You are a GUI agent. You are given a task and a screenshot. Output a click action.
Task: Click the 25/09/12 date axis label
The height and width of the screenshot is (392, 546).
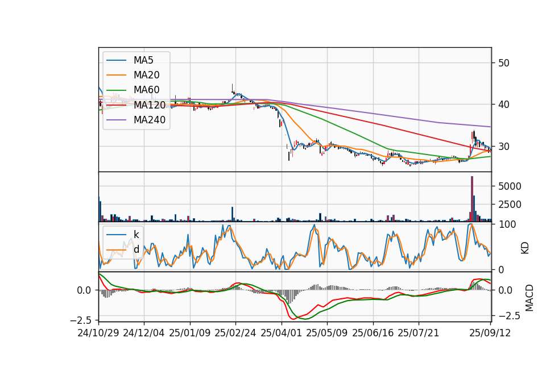(x=490, y=333)
